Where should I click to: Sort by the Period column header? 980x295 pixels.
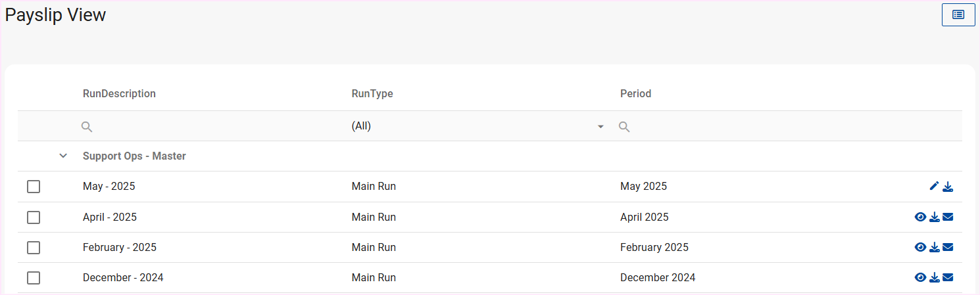(x=635, y=94)
